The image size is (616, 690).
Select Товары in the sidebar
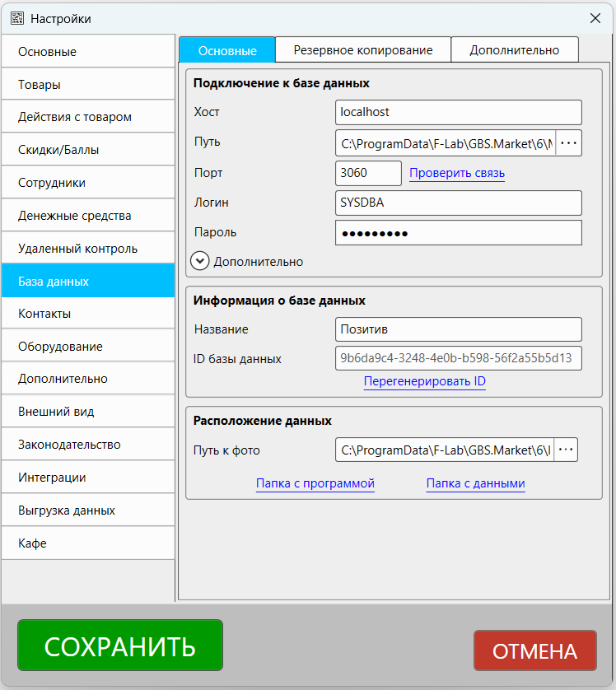click(88, 84)
